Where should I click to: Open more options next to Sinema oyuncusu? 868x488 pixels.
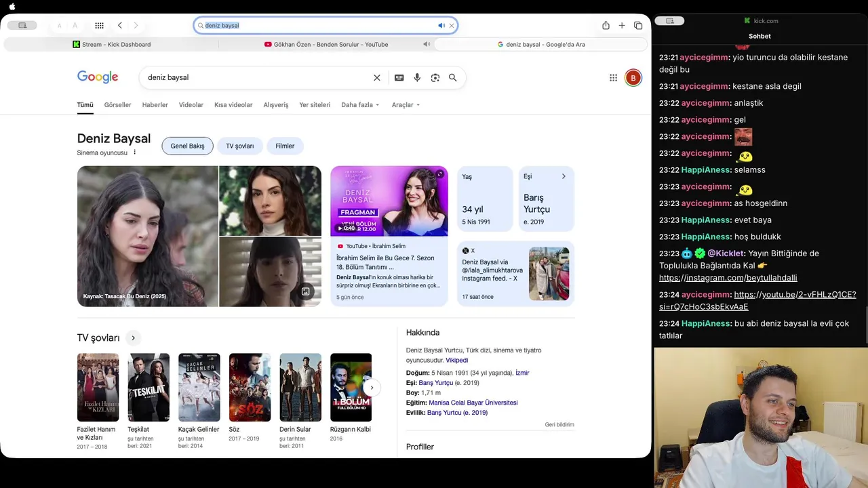click(134, 152)
